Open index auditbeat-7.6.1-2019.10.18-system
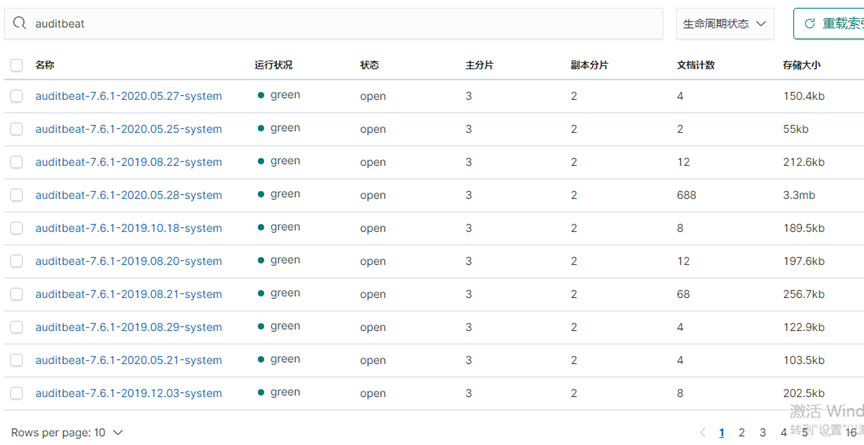This screenshot has width=864, height=445. pos(129,228)
